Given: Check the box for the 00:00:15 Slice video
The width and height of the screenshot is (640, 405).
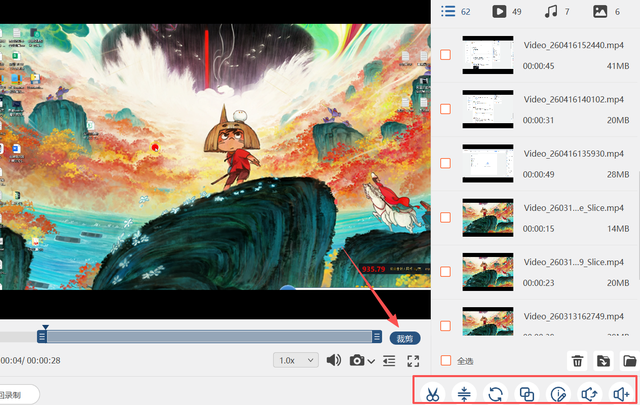Looking at the screenshot, I should tap(446, 217).
